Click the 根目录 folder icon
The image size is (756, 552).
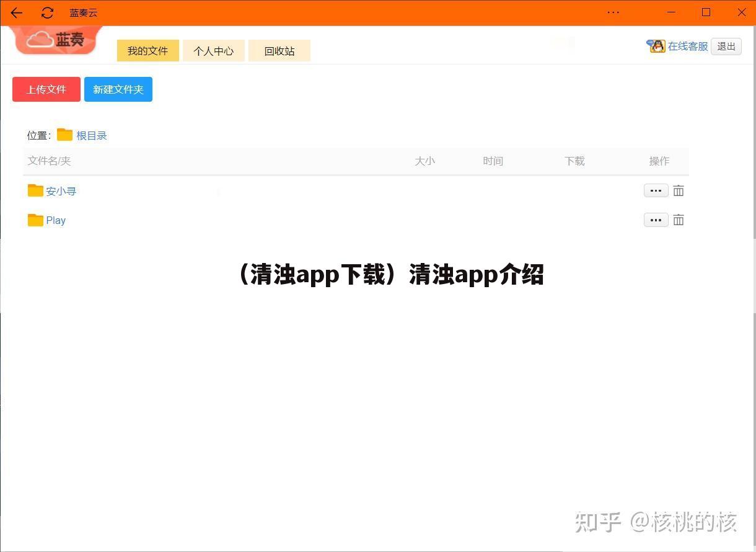pos(64,135)
